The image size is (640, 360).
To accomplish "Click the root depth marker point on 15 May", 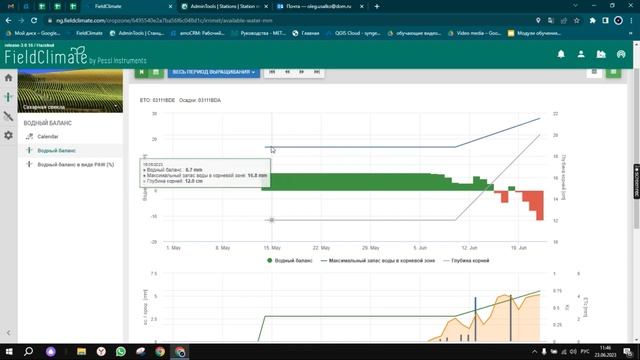I will [x=272, y=220].
